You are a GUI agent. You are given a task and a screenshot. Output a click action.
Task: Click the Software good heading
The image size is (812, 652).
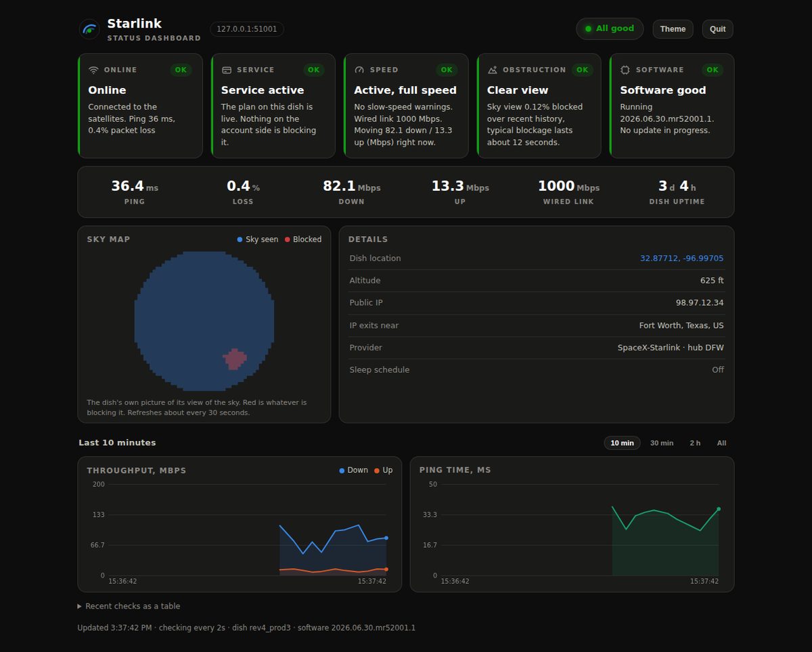point(663,90)
